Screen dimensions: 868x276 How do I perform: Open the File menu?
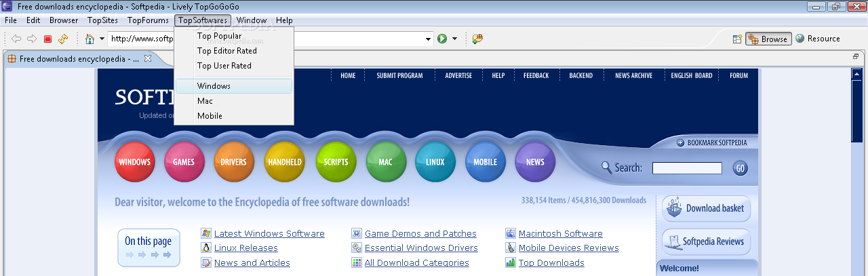(11, 20)
